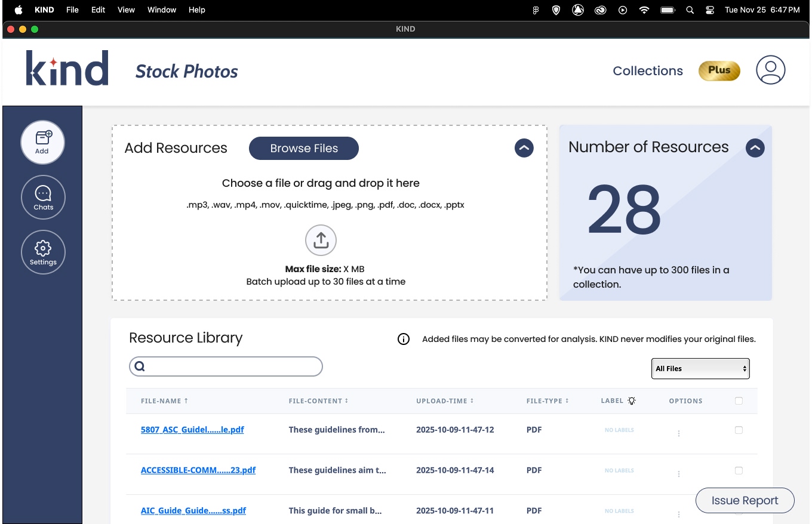812x524 pixels.
Task: Open Settings gear in sidebar
Action: coord(43,252)
